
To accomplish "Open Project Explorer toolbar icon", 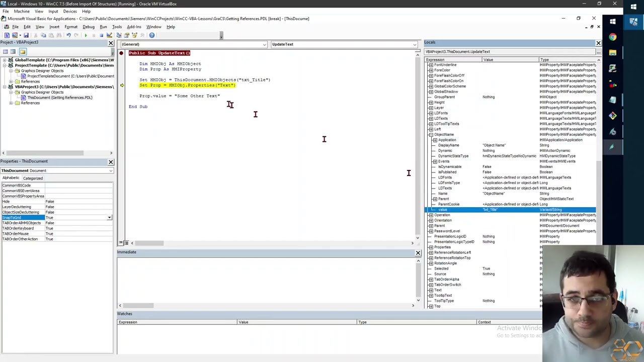I will pos(119,35).
